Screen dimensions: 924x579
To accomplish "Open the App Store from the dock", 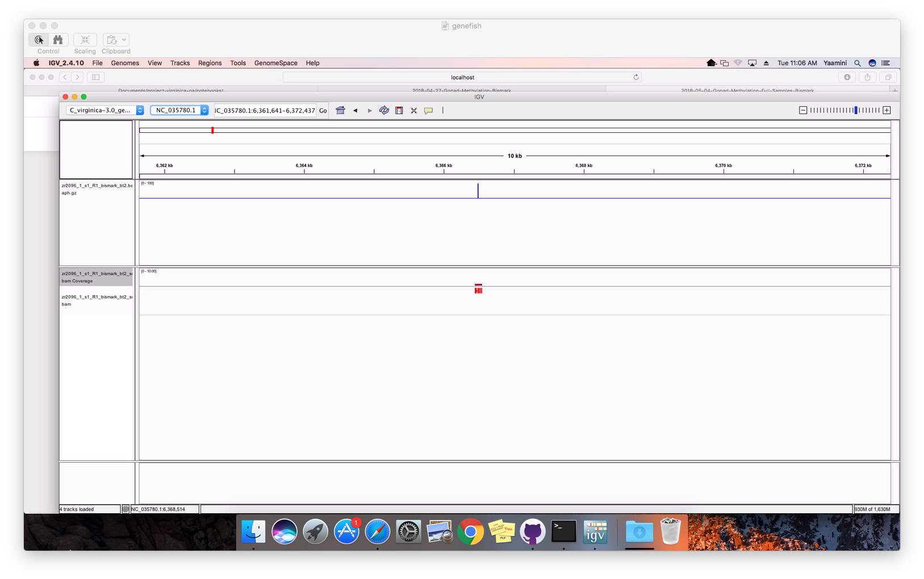I will (x=346, y=532).
